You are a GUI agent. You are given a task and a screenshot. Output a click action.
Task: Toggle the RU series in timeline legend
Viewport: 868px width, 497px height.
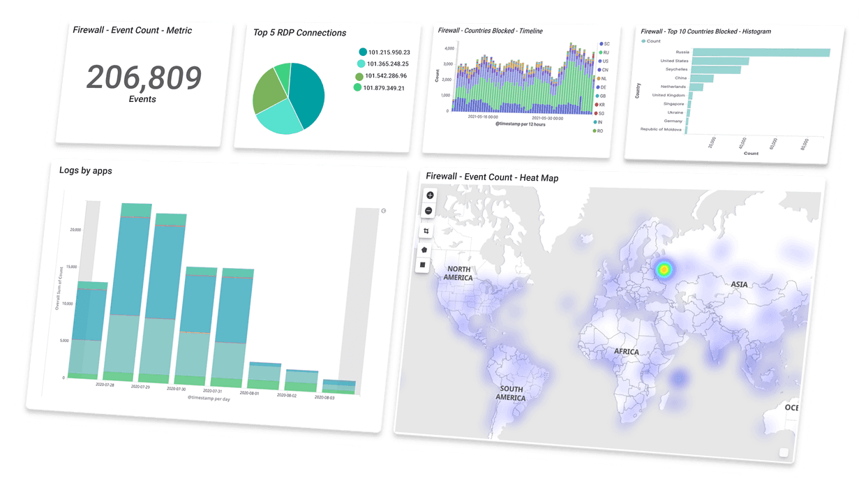[x=605, y=52]
